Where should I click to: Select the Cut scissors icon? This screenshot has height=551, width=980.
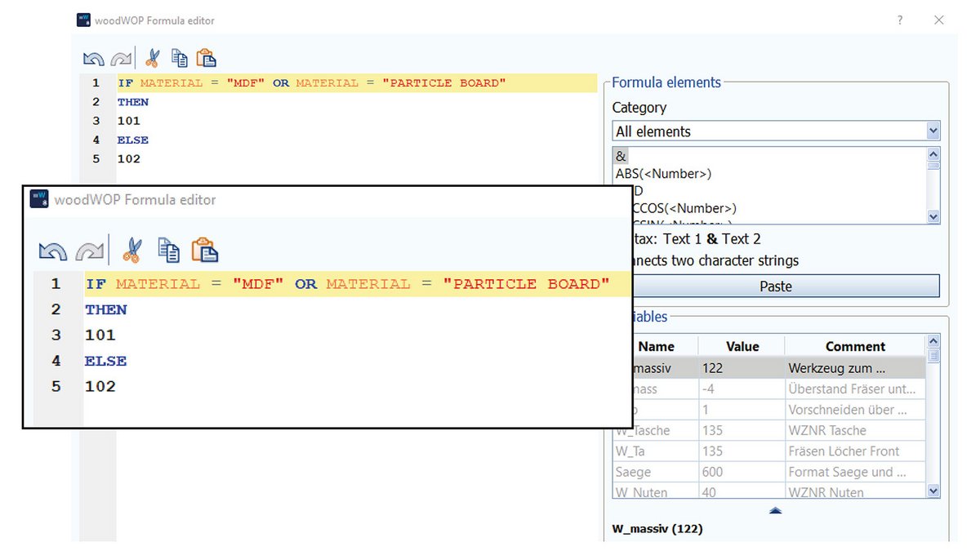pos(151,58)
